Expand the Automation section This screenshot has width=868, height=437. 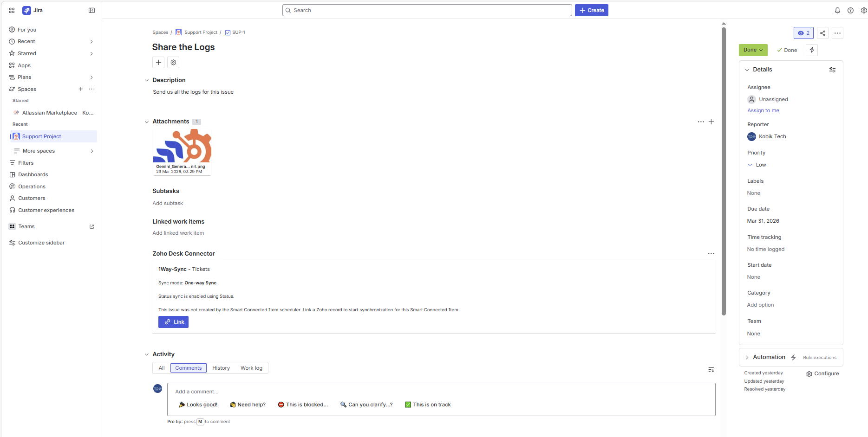748,357
